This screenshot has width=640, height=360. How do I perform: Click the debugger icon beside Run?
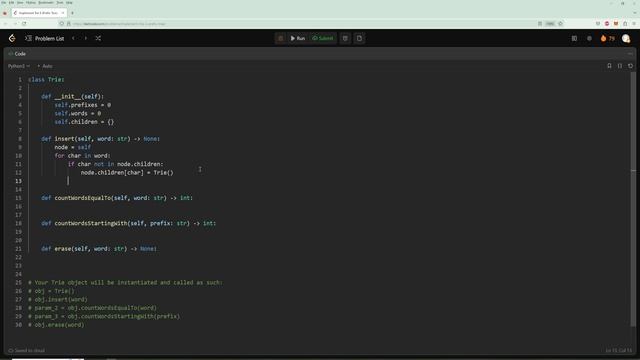[280, 38]
